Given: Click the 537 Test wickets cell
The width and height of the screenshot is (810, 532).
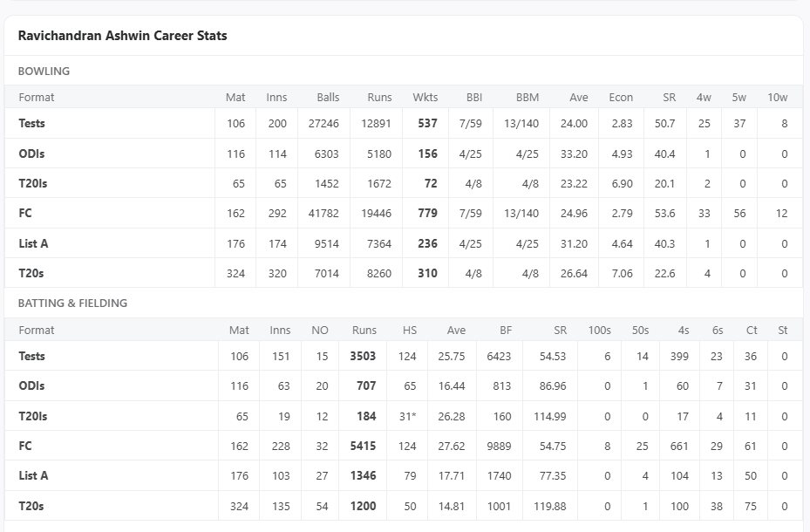Looking at the screenshot, I should pos(427,124).
